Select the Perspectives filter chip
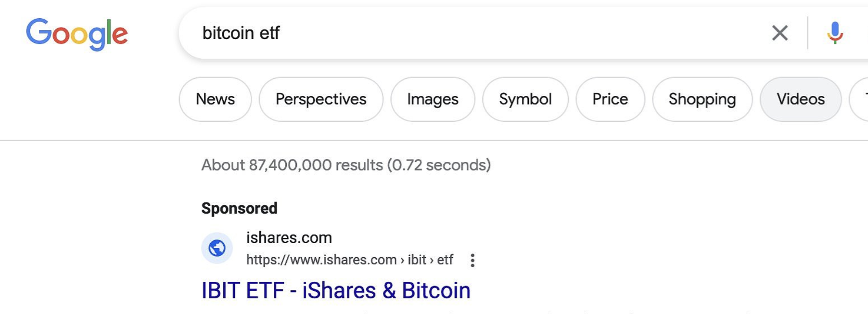The height and width of the screenshot is (314, 868). point(321,99)
